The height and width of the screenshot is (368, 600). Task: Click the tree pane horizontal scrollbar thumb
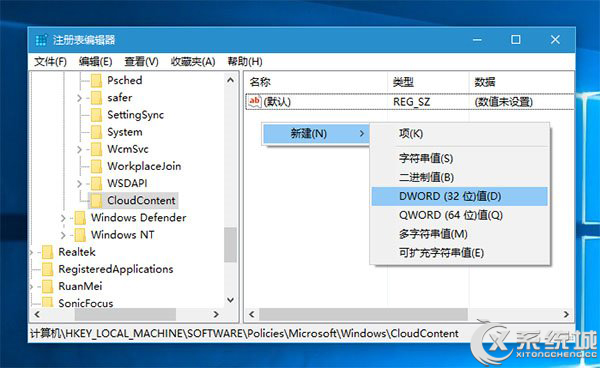[x=125, y=314]
